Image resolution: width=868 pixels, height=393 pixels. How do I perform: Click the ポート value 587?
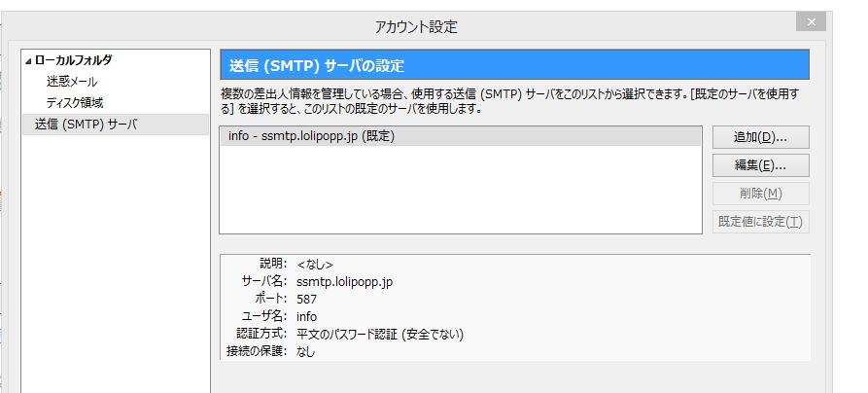pyautogui.click(x=307, y=300)
